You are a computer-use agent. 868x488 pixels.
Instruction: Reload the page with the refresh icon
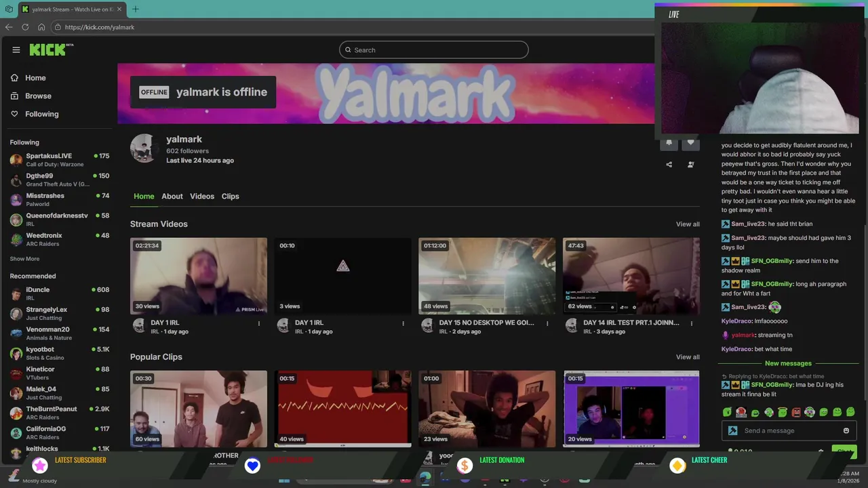pyautogui.click(x=25, y=27)
